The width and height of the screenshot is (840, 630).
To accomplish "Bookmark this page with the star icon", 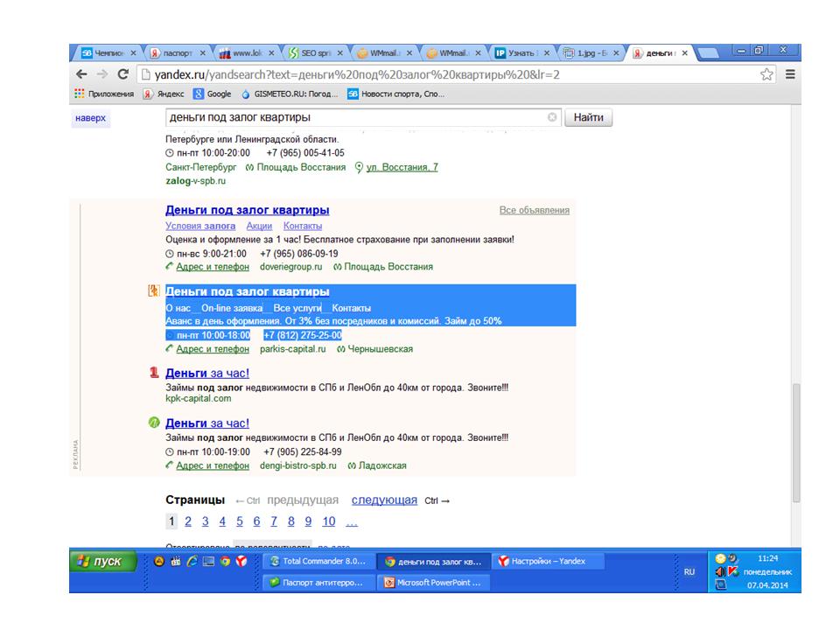I will [x=766, y=74].
